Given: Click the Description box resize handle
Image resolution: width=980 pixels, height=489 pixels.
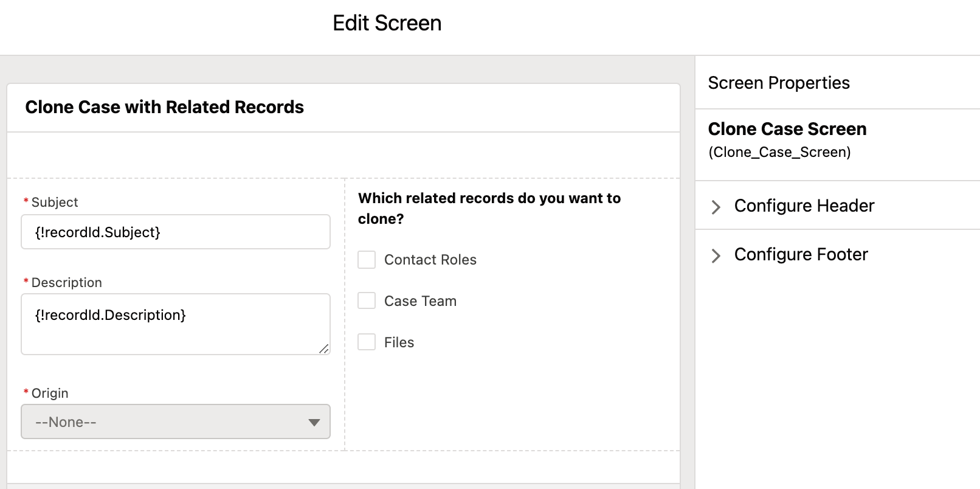Looking at the screenshot, I should pyautogui.click(x=324, y=349).
